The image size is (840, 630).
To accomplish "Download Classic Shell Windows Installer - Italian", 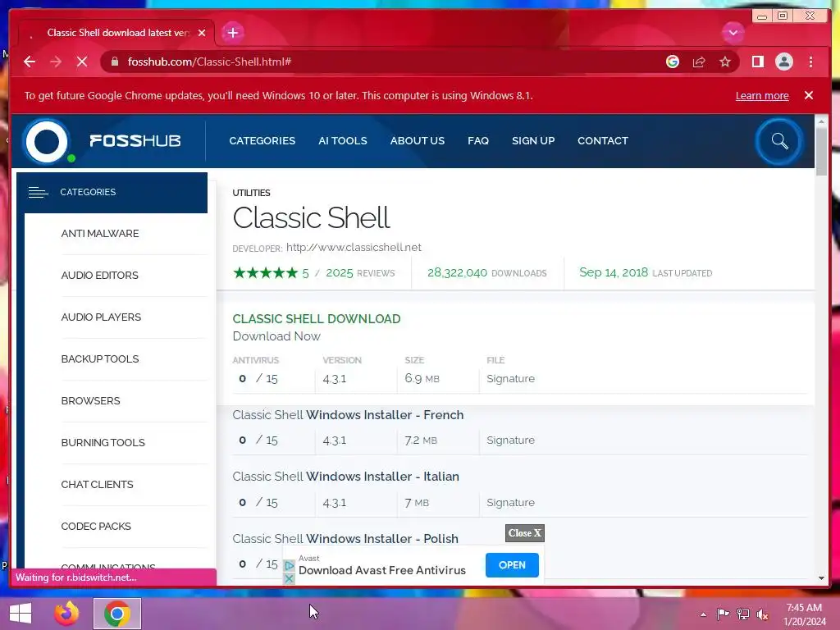I will coord(345,477).
